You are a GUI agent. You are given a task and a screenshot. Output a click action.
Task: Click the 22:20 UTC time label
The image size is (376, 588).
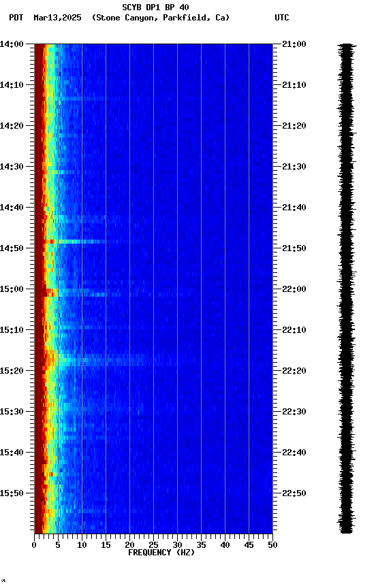[294, 371]
